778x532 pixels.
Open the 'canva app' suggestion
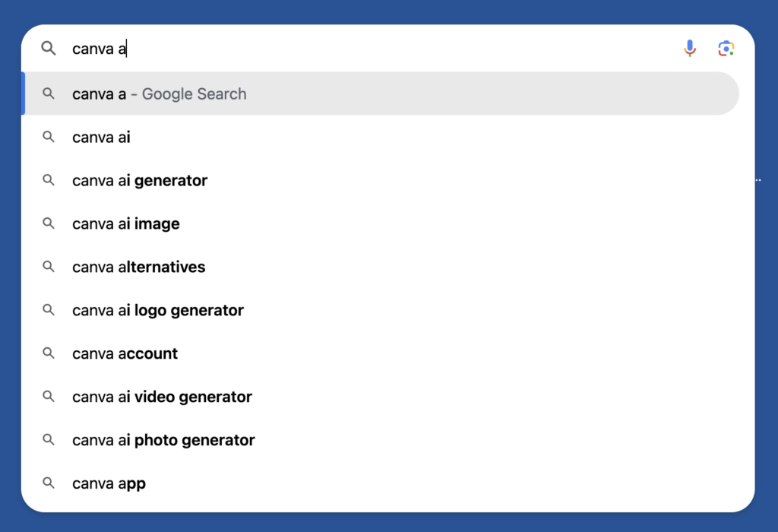pyautogui.click(x=109, y=483)
